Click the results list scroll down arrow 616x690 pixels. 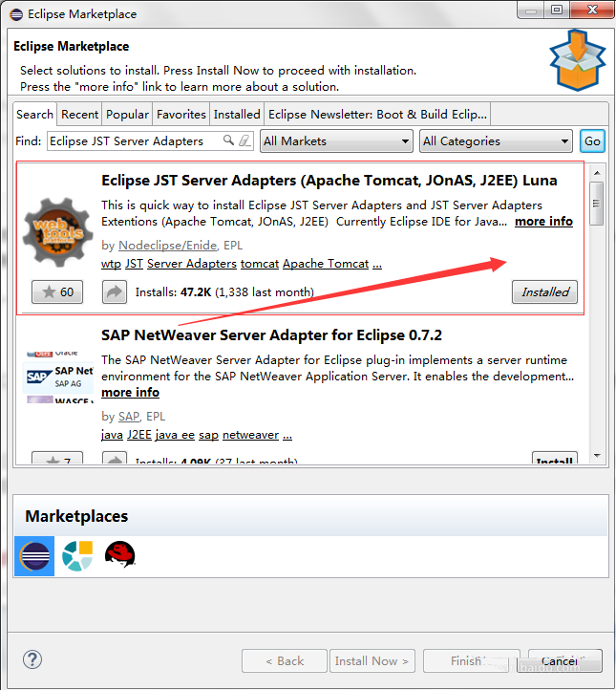[x=597, y=456]
